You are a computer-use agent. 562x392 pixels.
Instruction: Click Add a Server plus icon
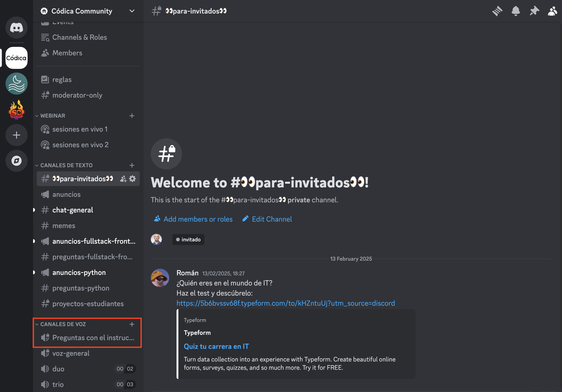click(x=16, y=135)
